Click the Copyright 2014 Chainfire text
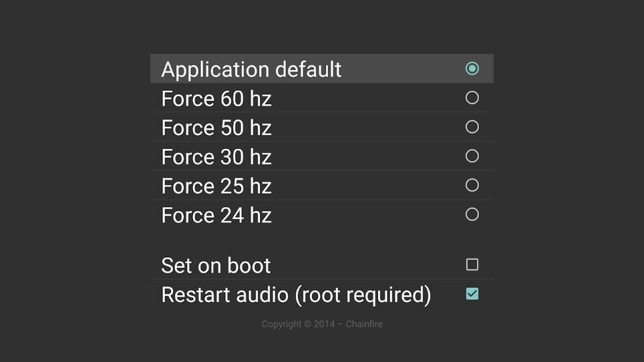 click(322, 324)
